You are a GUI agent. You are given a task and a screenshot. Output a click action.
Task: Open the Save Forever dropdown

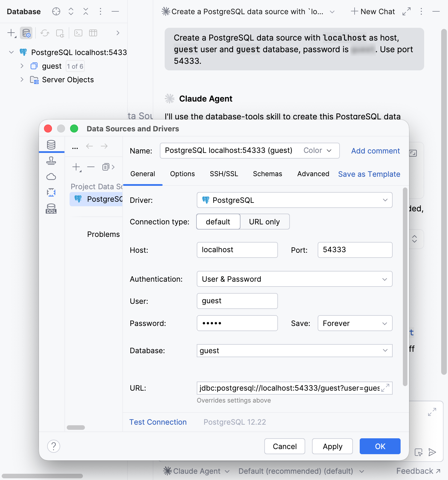pos(355,323)
